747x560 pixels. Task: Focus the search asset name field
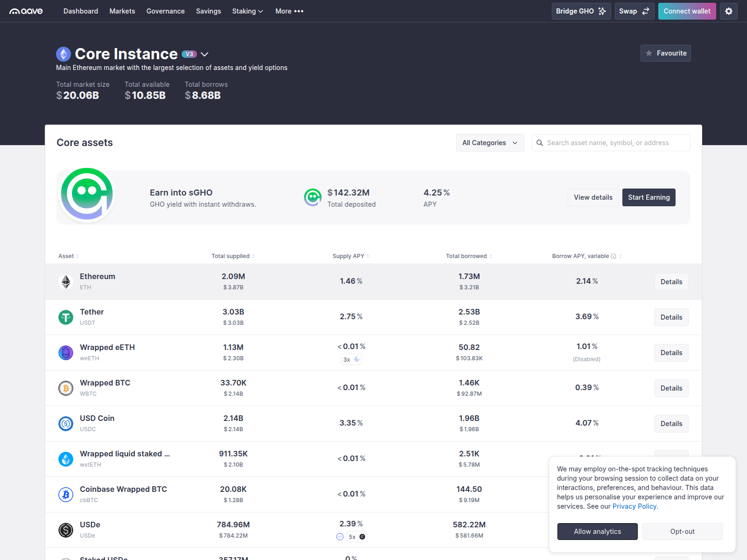tap(611, 143)
